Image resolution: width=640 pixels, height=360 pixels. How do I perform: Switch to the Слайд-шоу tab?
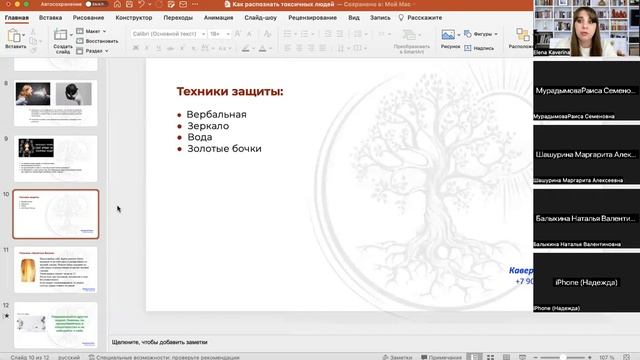[x=260, y=18]
